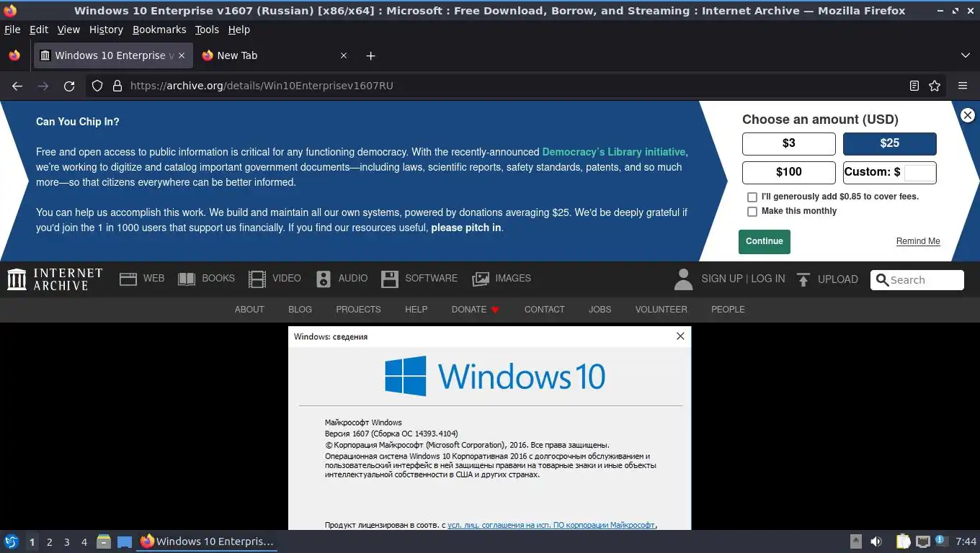Open the CONTACT navigation link
The image size is (980, 553).
pyautogui.click(x=544, y=310)
